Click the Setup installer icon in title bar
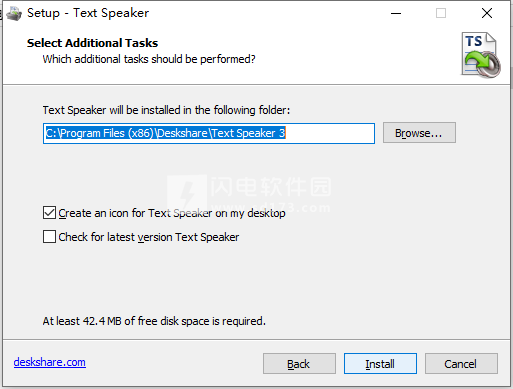Screen dimensions: 513x389 [x=14, y=13]
